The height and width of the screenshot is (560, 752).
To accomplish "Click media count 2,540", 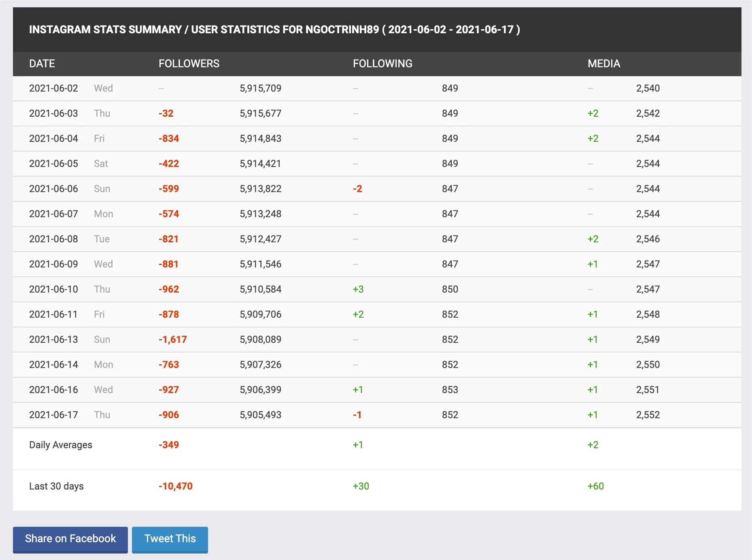I will (x=648, y=88).
